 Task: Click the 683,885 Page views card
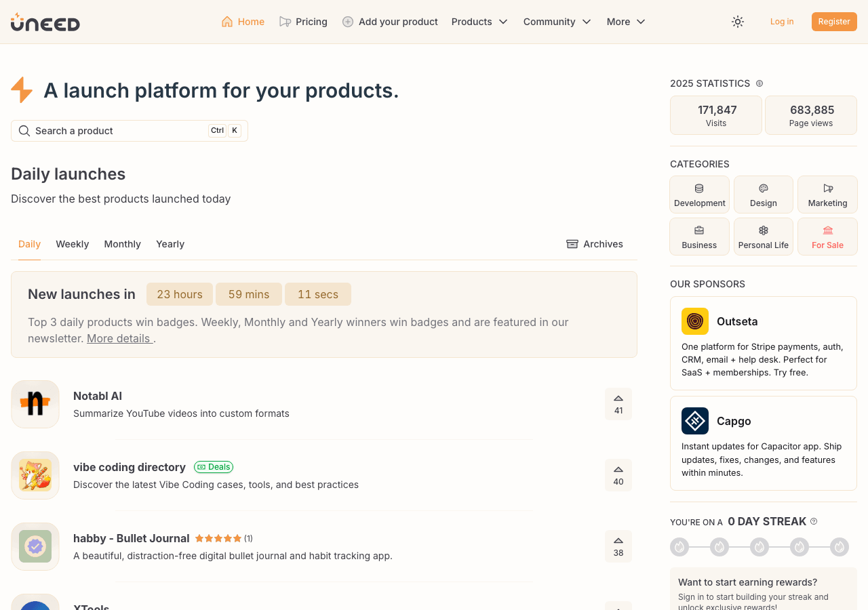coord(811,115)
